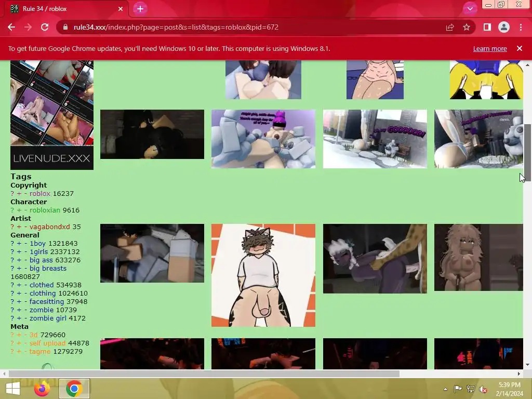View site information via the lock icon
Screen dimensions: 532x399
point(65,27)
